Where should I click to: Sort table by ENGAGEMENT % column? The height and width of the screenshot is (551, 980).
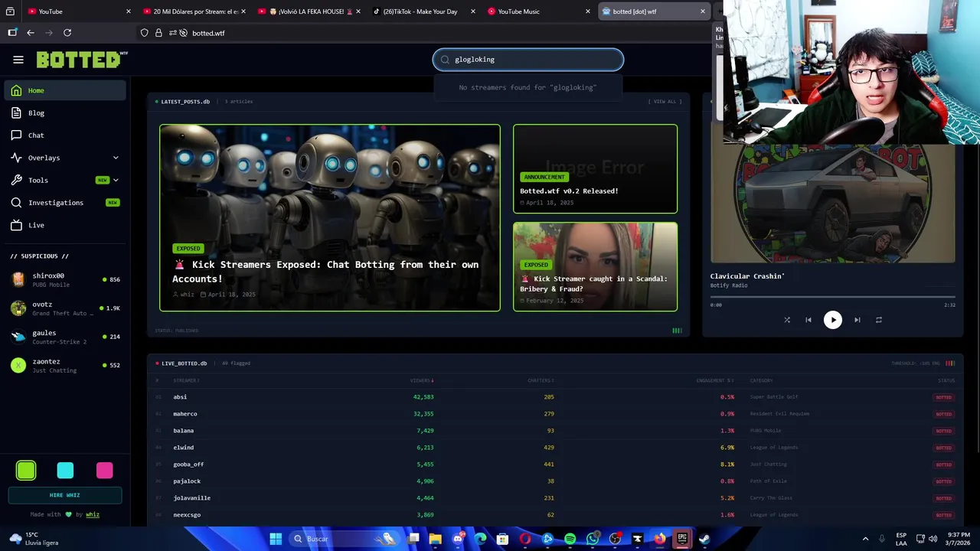pyautogui.click(x=715, y=380)
